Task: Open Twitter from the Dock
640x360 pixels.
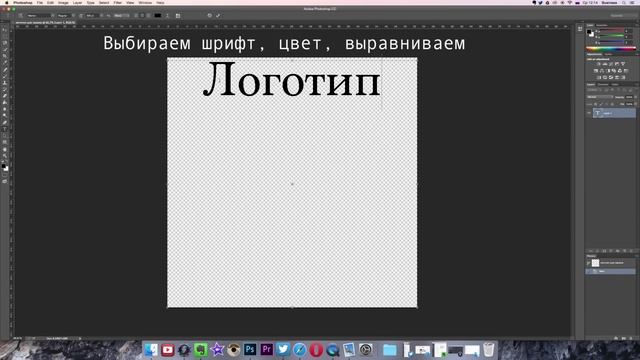Action: coord(283,349)
